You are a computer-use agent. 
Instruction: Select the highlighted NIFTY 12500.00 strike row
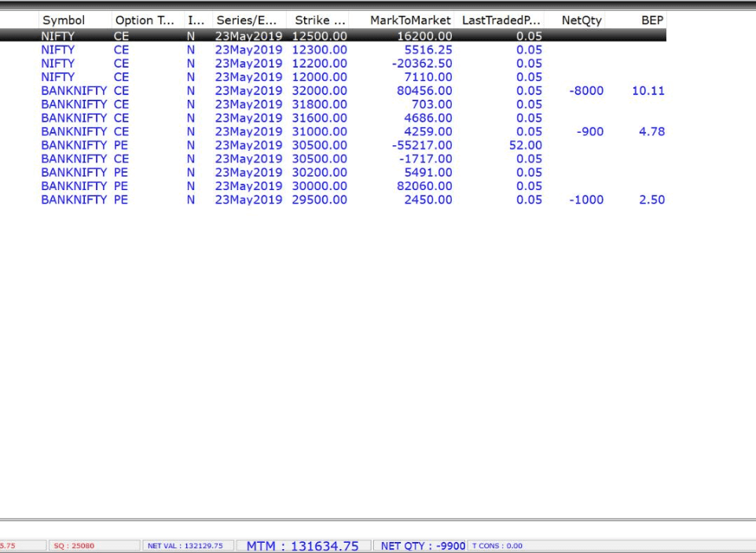tap(333, 35)
